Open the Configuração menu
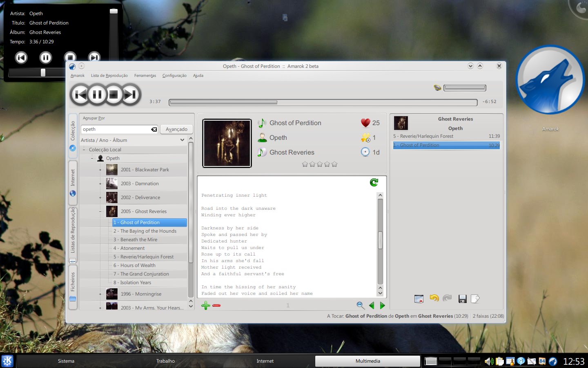 tap(174, 76)
